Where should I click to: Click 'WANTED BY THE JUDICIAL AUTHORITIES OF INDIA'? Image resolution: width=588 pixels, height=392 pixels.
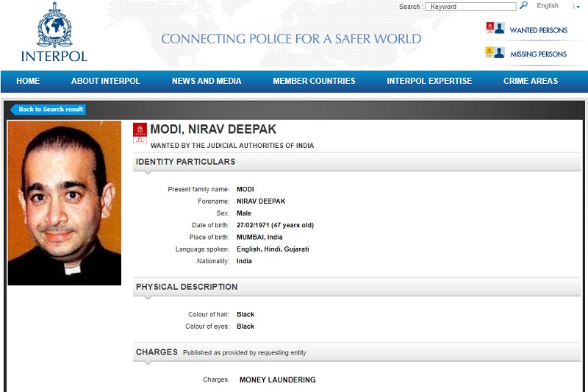[x=232, y=146]
